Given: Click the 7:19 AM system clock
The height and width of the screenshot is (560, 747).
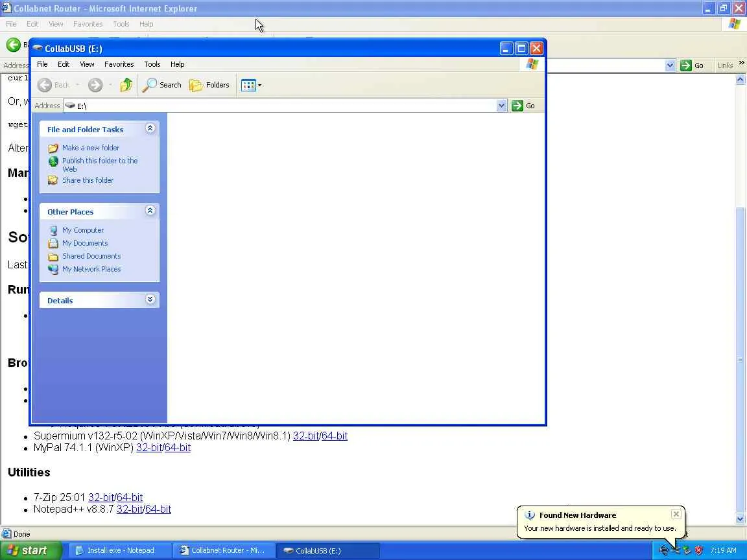Looking at the screenshot, I should coord(723,550).
